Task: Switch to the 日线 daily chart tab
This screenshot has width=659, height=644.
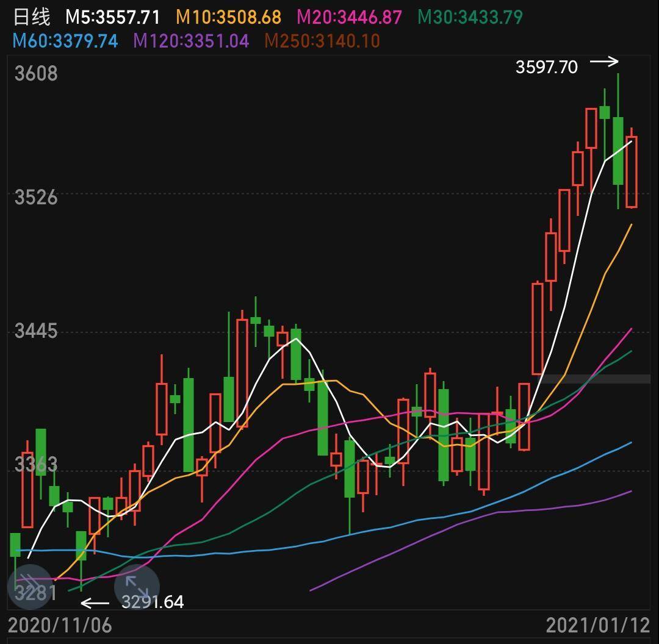Action: coord(31,18)
